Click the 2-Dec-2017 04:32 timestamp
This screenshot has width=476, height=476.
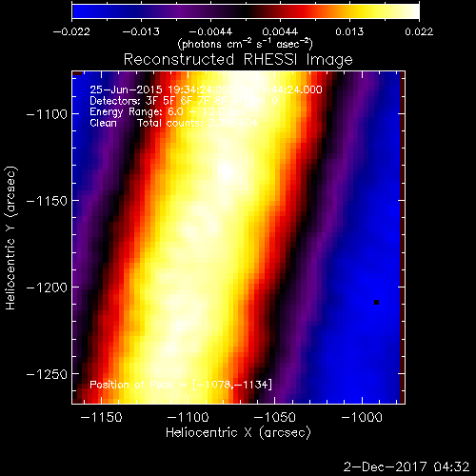click(x=407, y=466)
